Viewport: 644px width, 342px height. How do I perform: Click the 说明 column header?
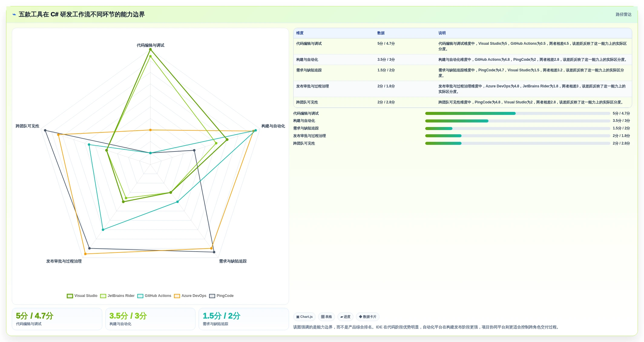(442, 33)
